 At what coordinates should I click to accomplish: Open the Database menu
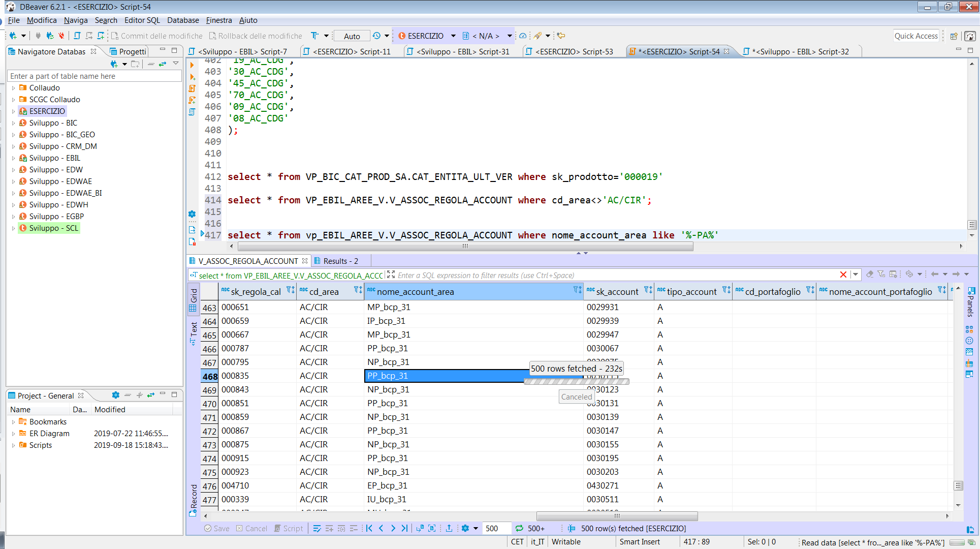coord(183,20)
